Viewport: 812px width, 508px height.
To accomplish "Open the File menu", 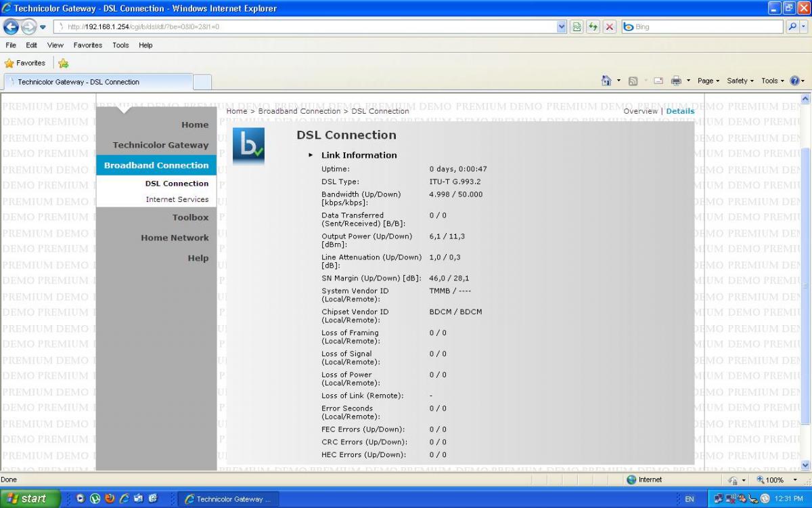I will pos(11,45).
